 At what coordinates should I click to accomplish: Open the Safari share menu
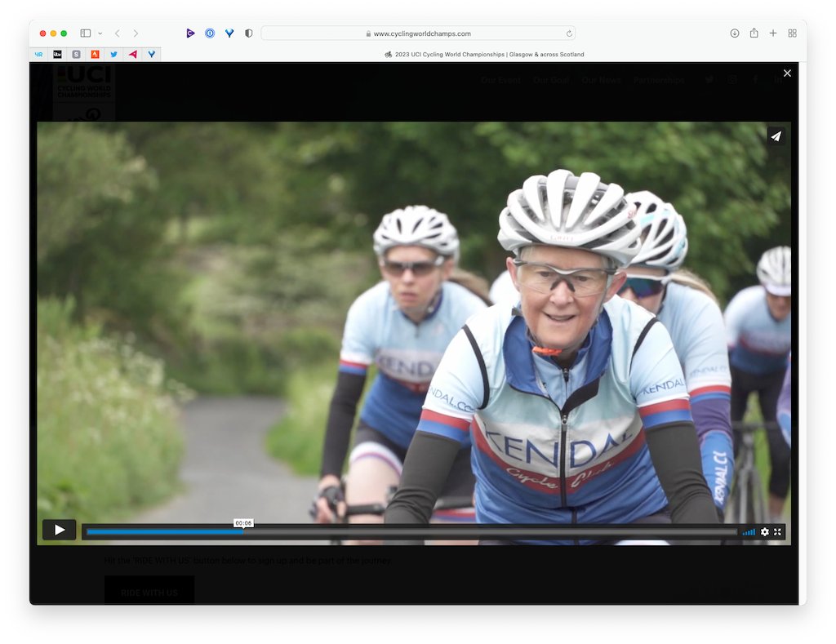coord(754,33)
